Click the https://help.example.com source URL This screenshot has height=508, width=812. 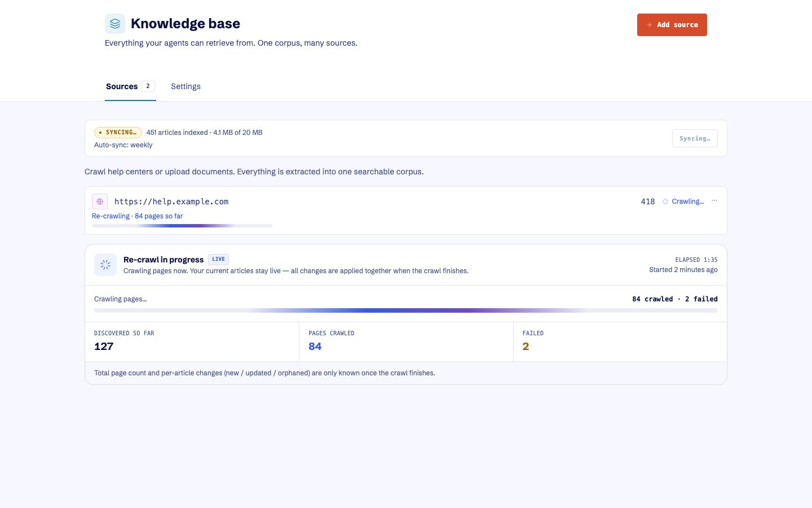pyautogui.click(x=171, y=202)
